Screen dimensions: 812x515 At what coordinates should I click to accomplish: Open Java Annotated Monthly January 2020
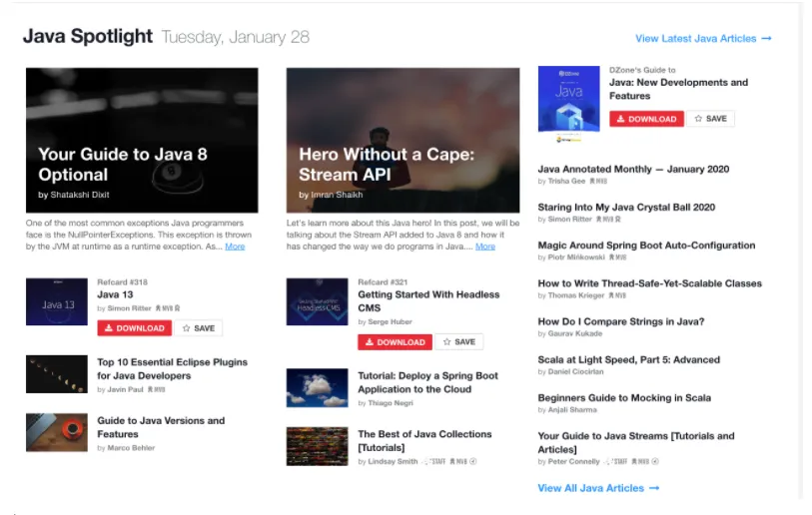pos(633,170)
